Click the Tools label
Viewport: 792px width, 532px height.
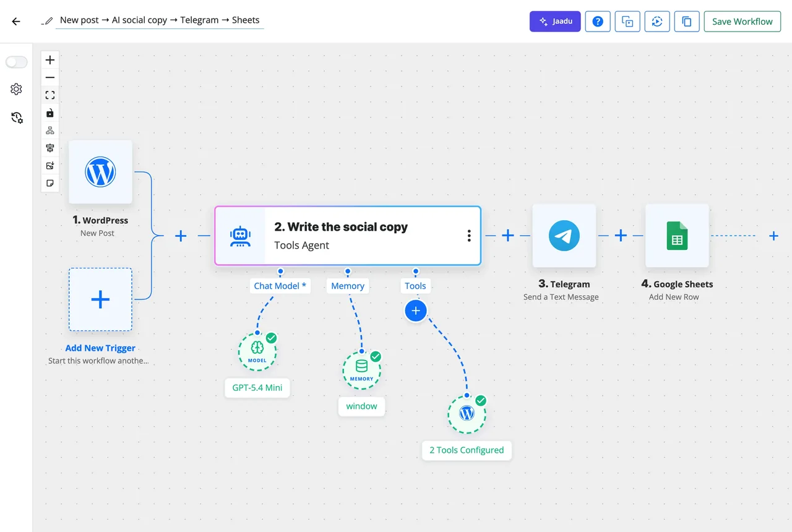[x=415, y=286]
